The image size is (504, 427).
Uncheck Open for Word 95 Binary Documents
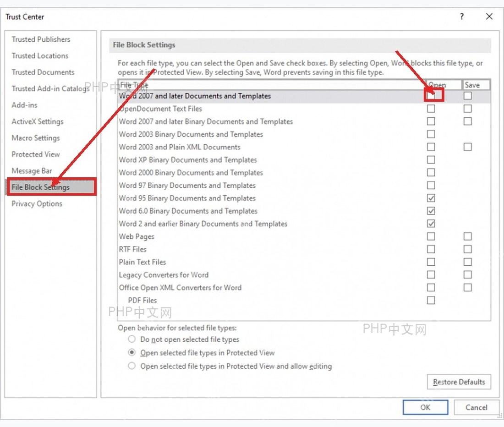coord(431,198)
